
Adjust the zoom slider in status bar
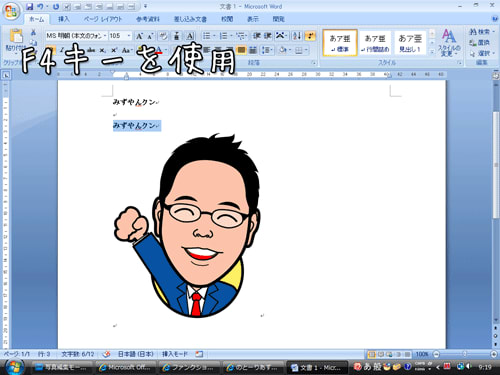[x=465, y=354]
